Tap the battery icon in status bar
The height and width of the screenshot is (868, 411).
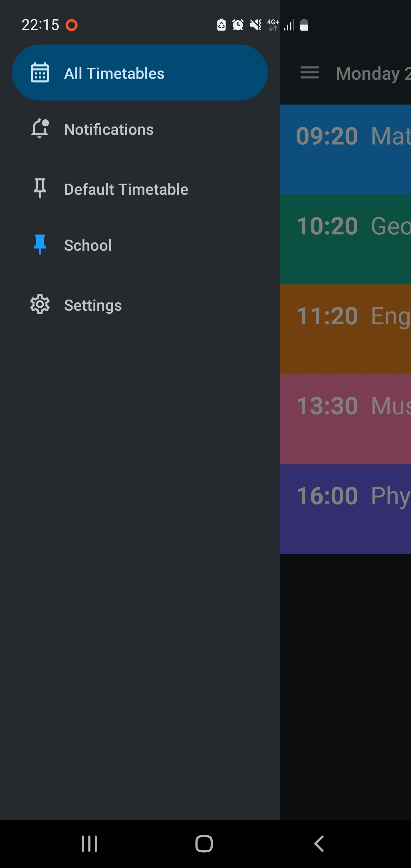[304, 25]
